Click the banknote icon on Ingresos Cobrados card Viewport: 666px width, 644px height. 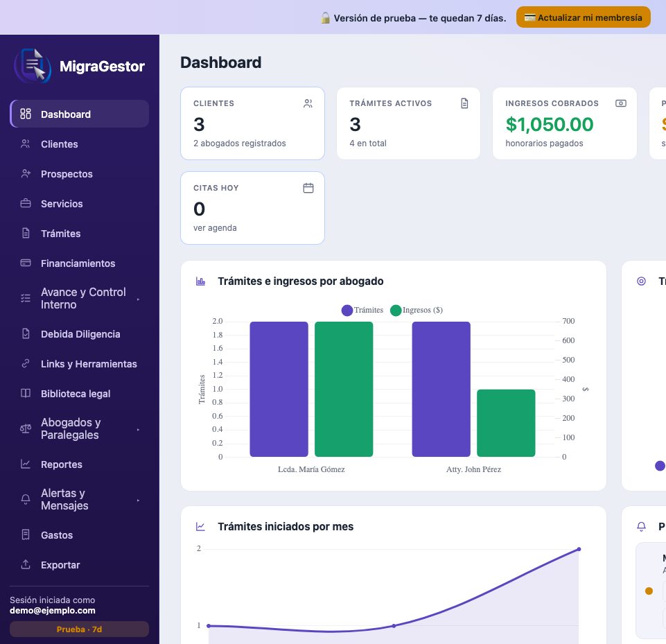point(620,103)
